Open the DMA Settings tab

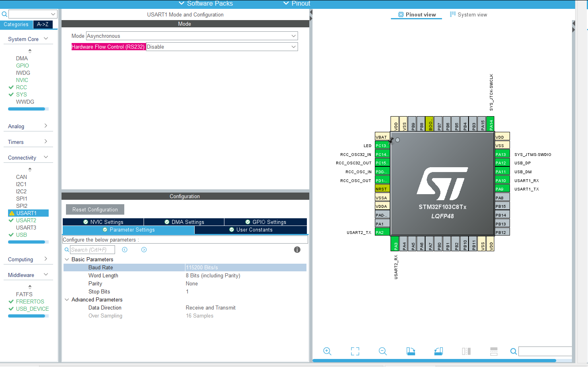coord(184,222)
